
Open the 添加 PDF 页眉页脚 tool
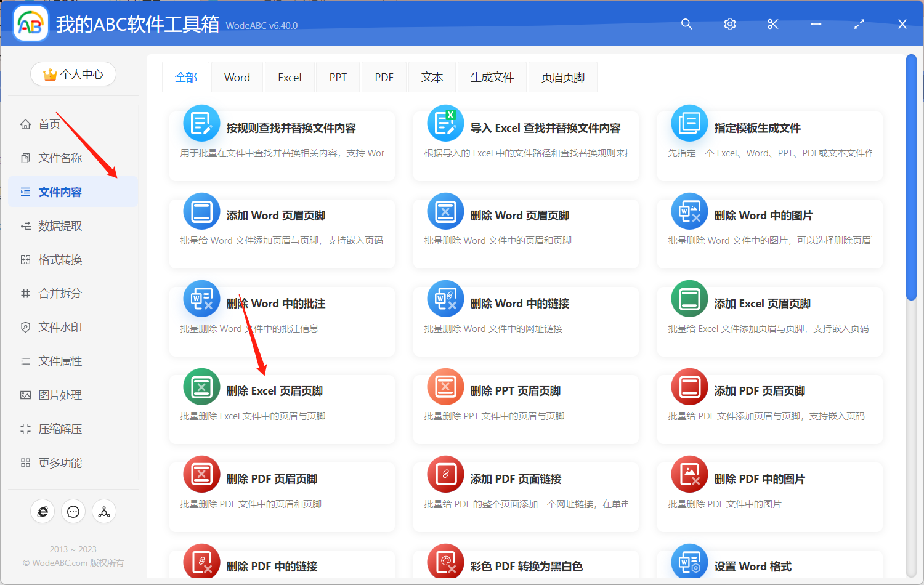[x=769, y=409]
